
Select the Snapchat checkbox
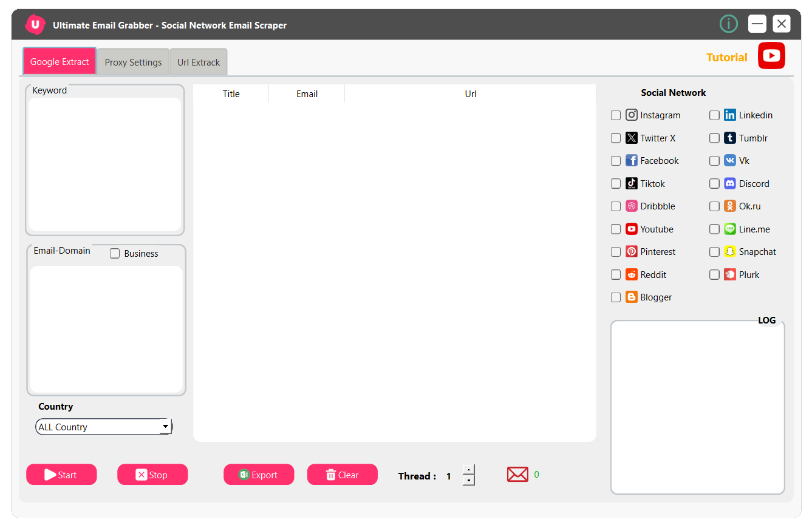coord(714,252)
